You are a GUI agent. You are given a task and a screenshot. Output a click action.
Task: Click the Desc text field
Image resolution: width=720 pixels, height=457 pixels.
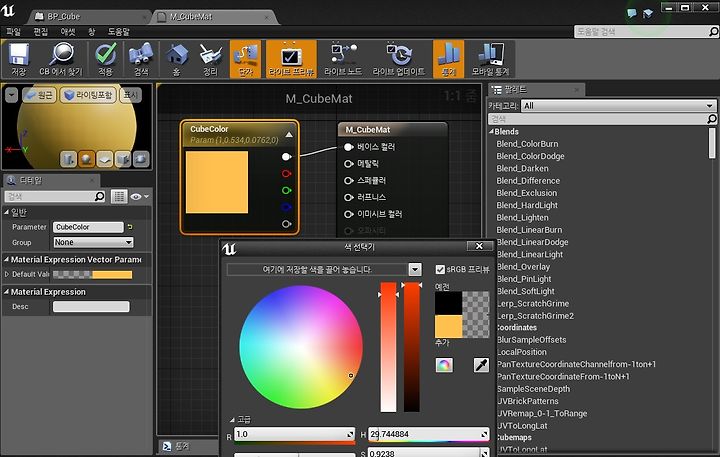[x=91, y=307]
